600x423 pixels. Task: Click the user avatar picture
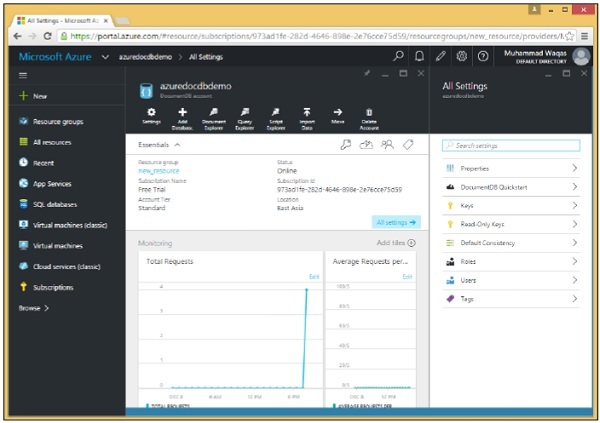point(581,57)
